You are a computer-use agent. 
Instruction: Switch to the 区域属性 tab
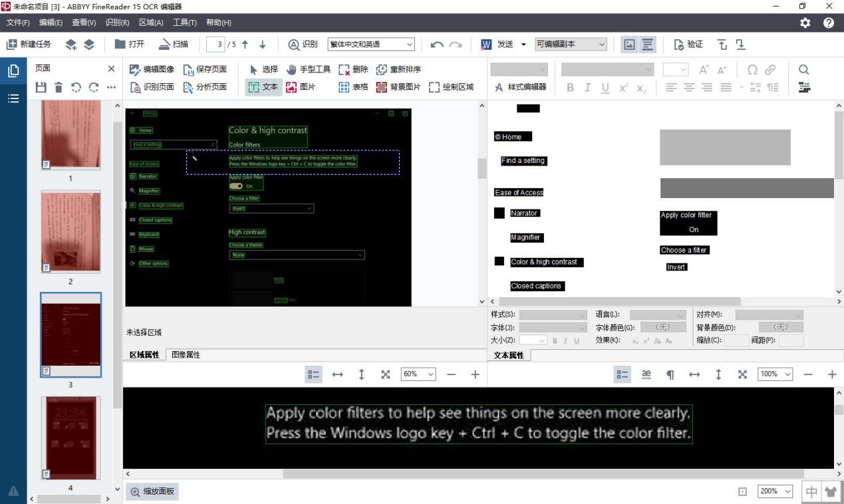pos(144,355)
